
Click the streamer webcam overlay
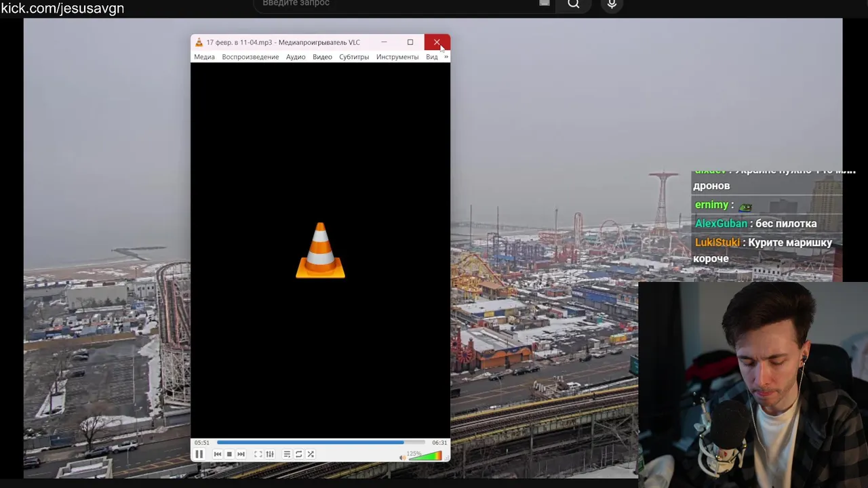point(753,384)
